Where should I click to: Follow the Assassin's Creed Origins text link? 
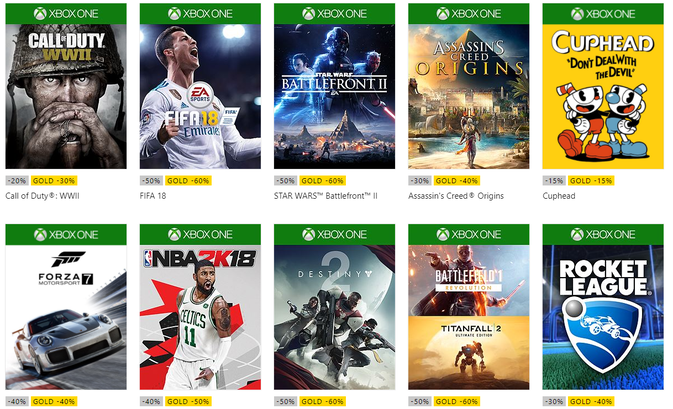pyautogui.click(x=456, y=196)
